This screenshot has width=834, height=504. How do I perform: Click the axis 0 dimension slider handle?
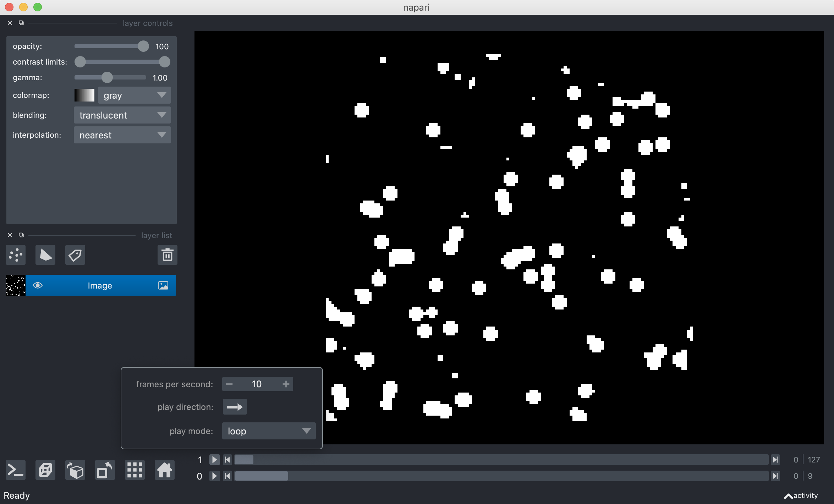coord(261,476)
